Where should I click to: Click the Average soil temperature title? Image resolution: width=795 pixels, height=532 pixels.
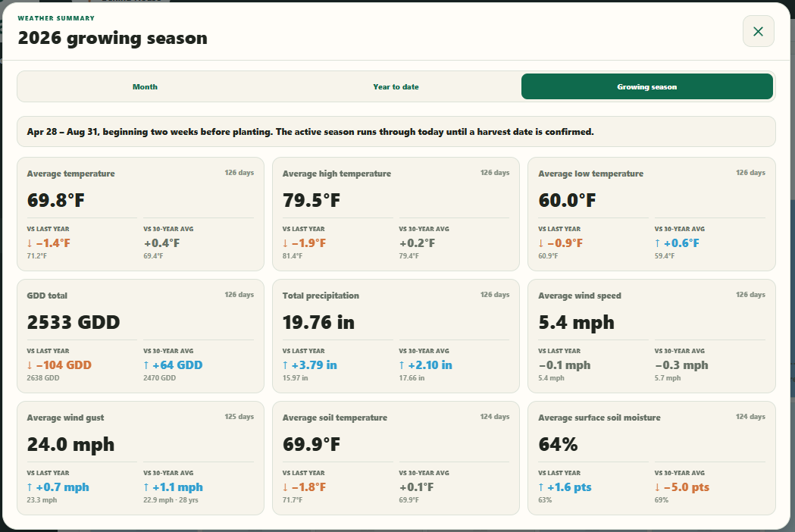pyautogui.click(x=335, y=418)
